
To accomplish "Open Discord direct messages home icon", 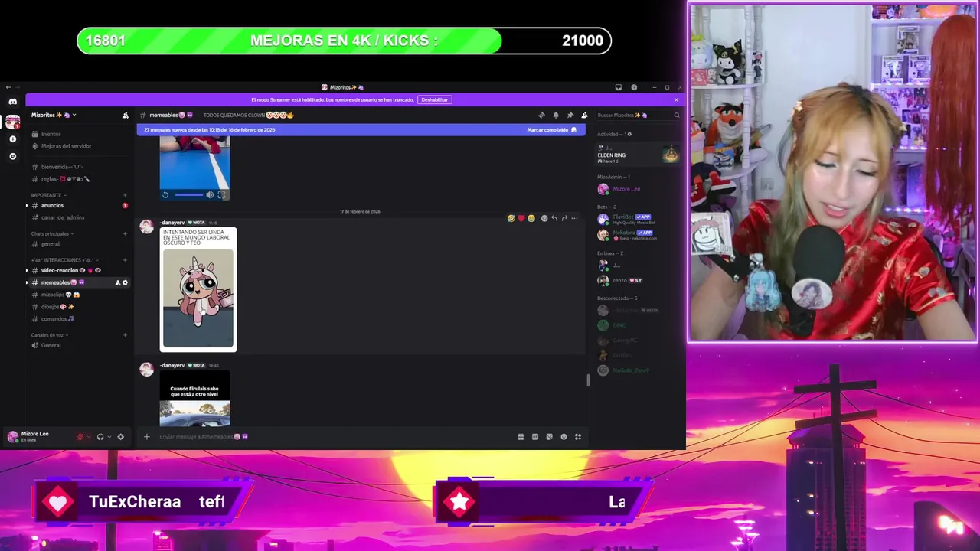I will (x=12, y=102).
